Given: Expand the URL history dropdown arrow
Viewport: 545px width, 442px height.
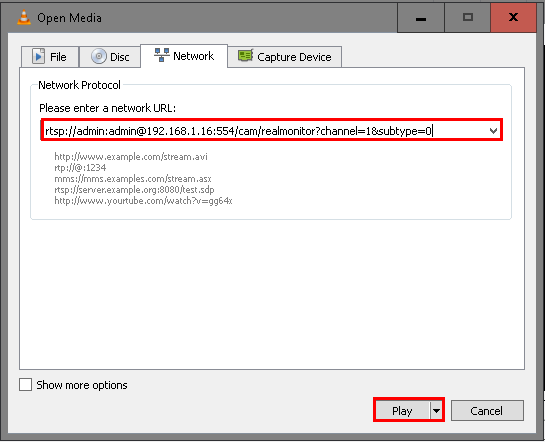Looking at the screenshot, I should pos(493,131).
